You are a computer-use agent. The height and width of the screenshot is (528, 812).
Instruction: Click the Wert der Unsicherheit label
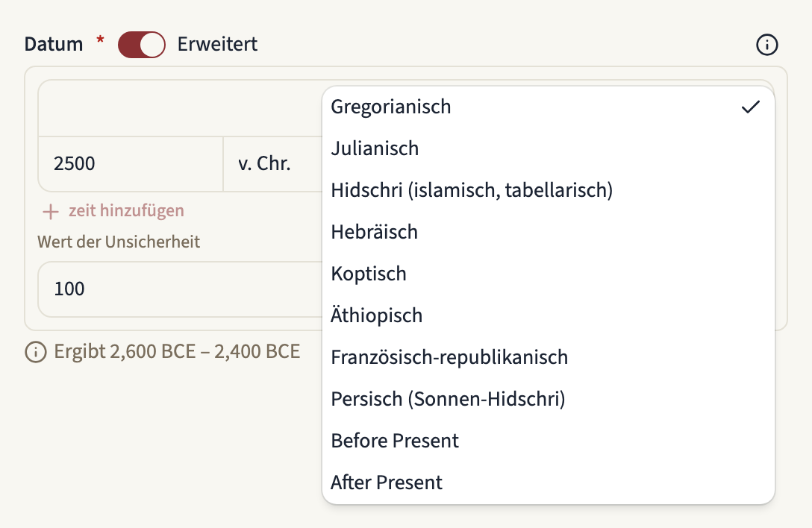(x=119, y=242)
